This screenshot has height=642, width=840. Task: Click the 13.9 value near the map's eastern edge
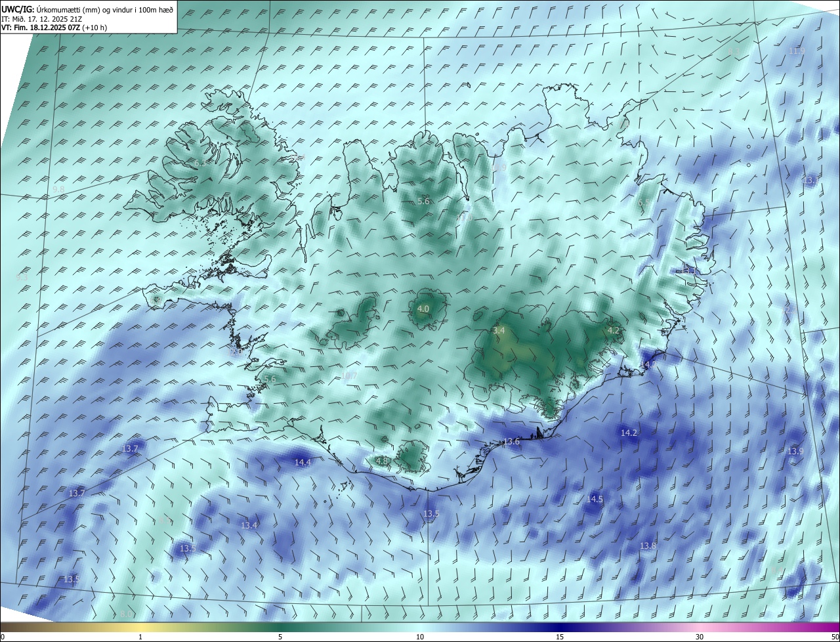point(795,451)
